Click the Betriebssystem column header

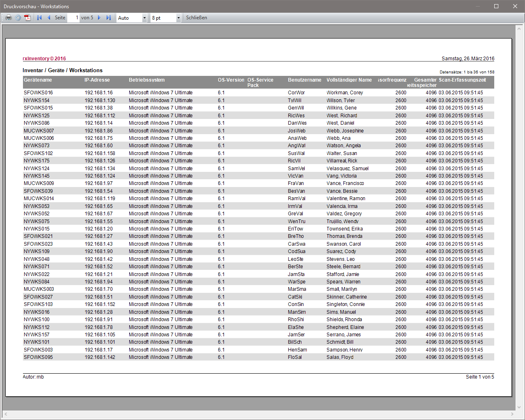(147, 80)
